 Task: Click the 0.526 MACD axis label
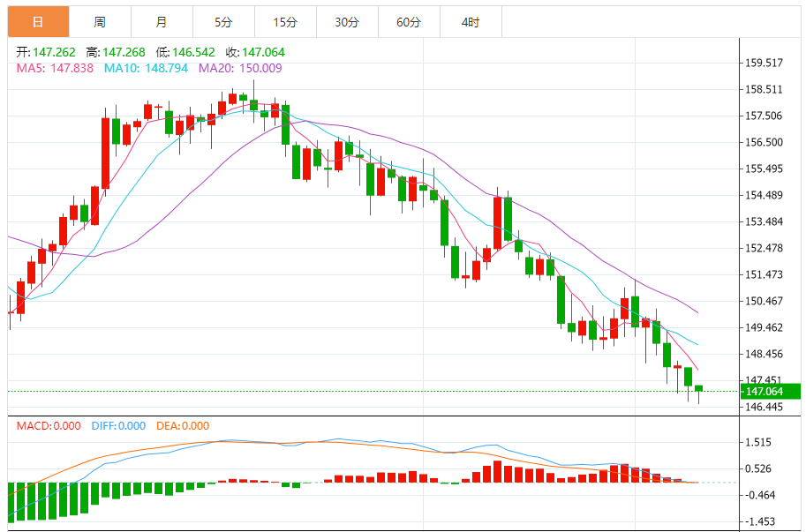[758, 468]
